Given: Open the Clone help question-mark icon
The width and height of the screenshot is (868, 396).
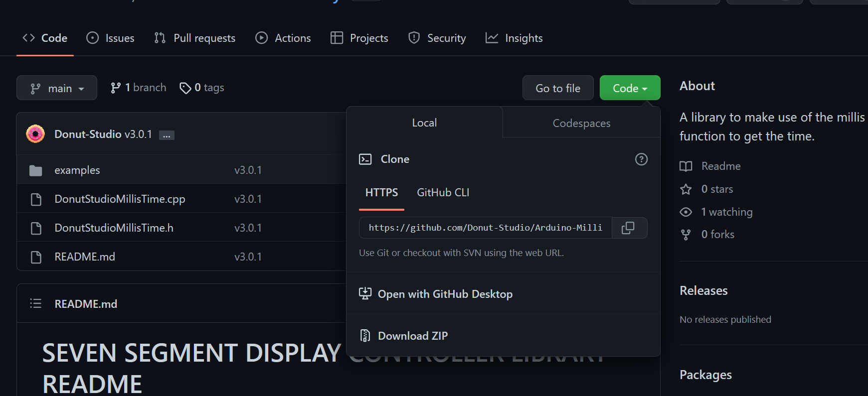Looking at the screenshot, I should (641, 159).
